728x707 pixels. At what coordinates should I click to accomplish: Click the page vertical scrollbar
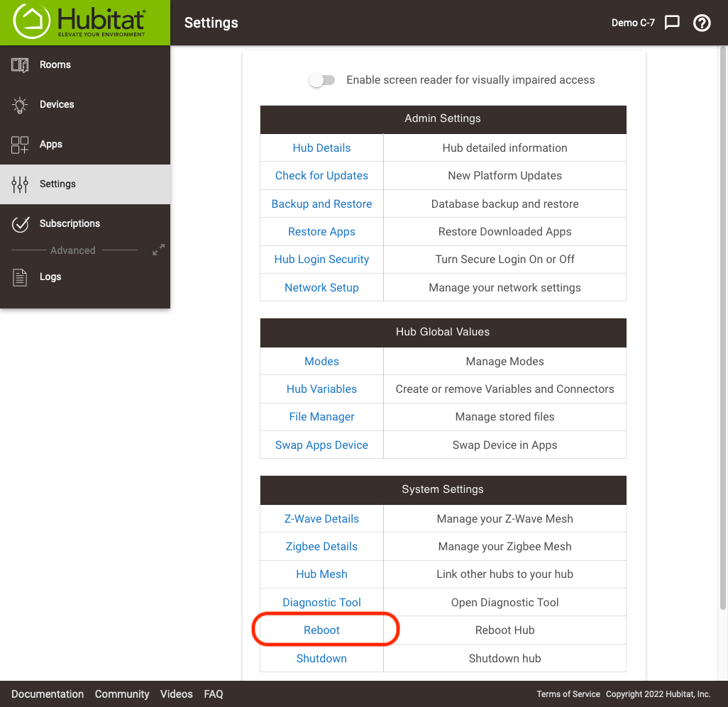click(x=723, y=328)
